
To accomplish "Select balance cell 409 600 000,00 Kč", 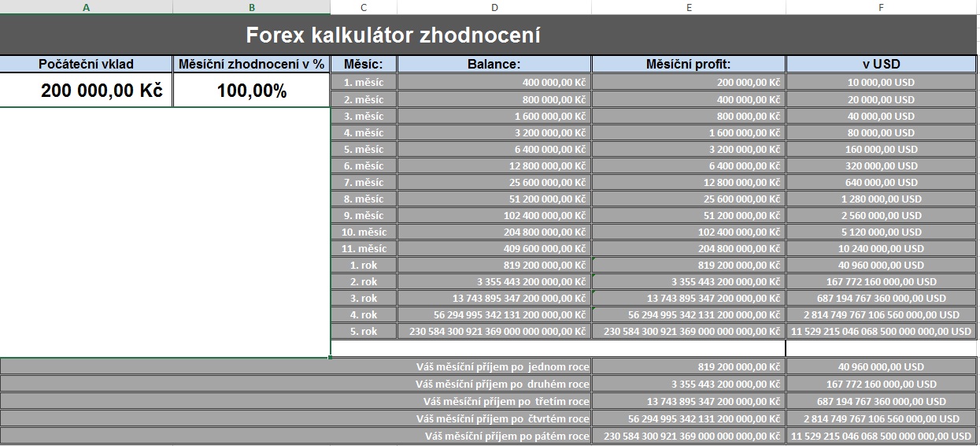I will pyautogui.click(x=494, y=248).
